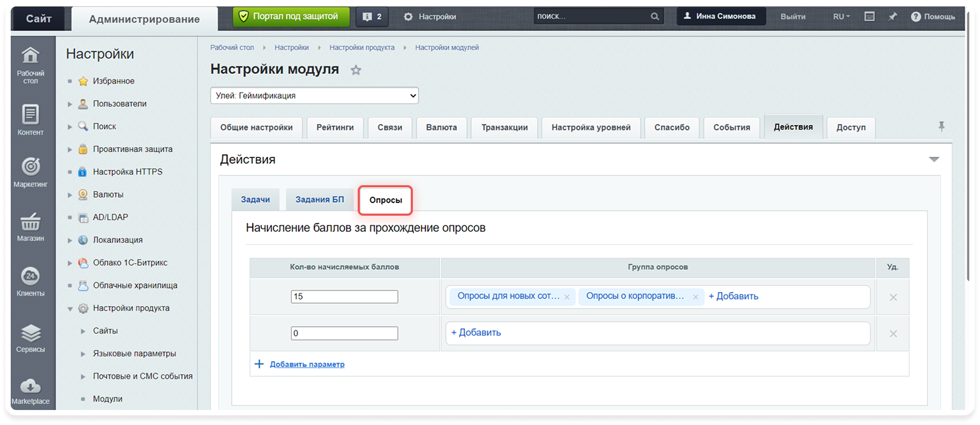Click the Добавить параметр link
Image resolution: width=980 pixels, height=425 pixels.
click(x=307, y=365)
